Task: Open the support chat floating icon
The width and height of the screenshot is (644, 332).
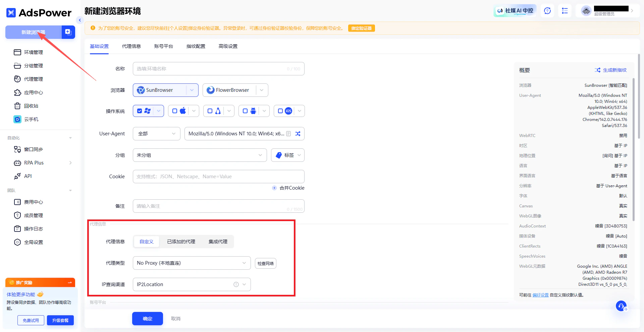Action: click(621, 306)
